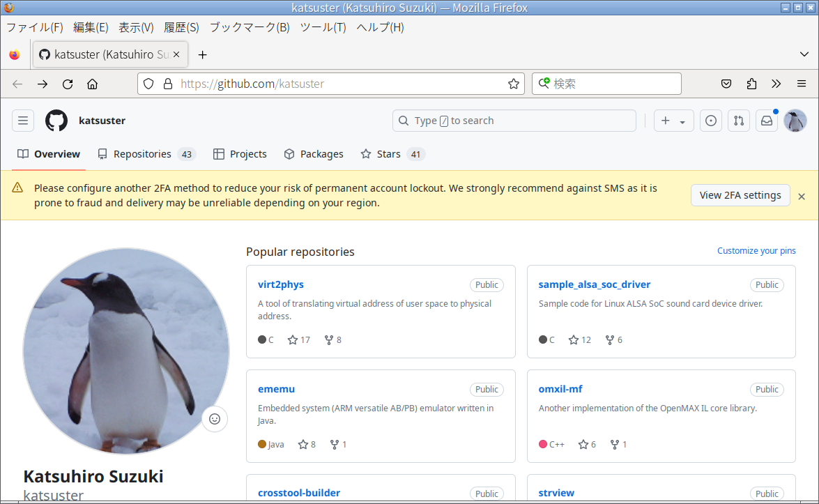Screen dimensions: 819x504
Task: View sample_alsa_soc_driver stars count 12
Action: point(580,340)
